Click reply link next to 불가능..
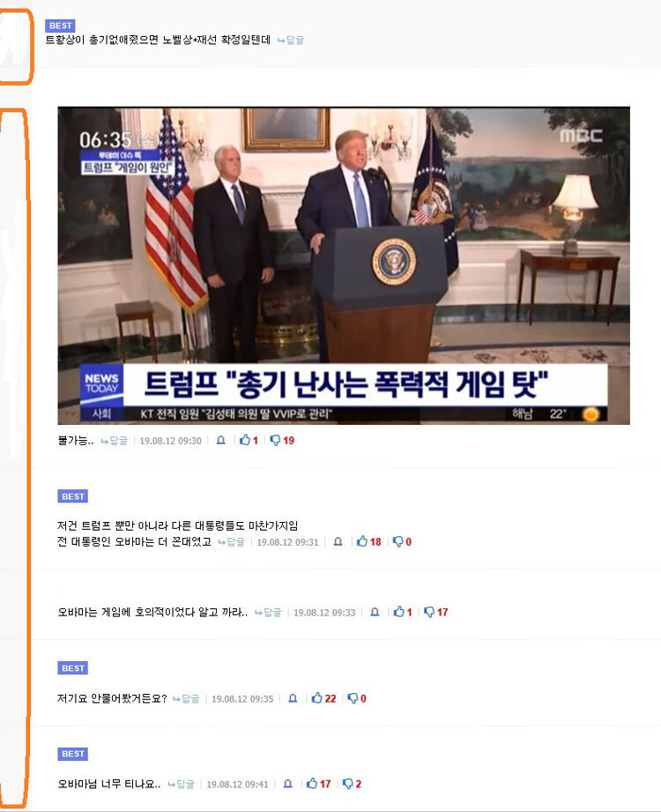661x812 pixels. pos(114,441)
